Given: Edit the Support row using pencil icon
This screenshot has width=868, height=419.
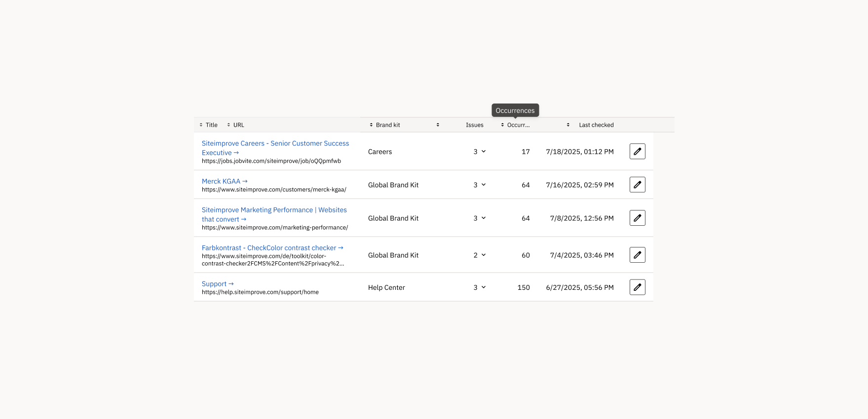Looking at the screenshot, I should pos(637,287).
